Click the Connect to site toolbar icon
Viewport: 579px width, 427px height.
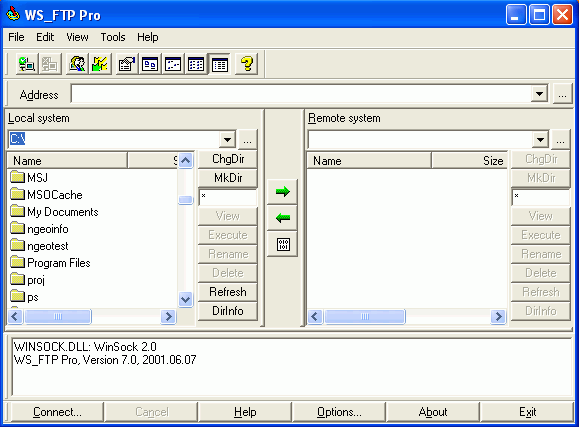point(27,64)
